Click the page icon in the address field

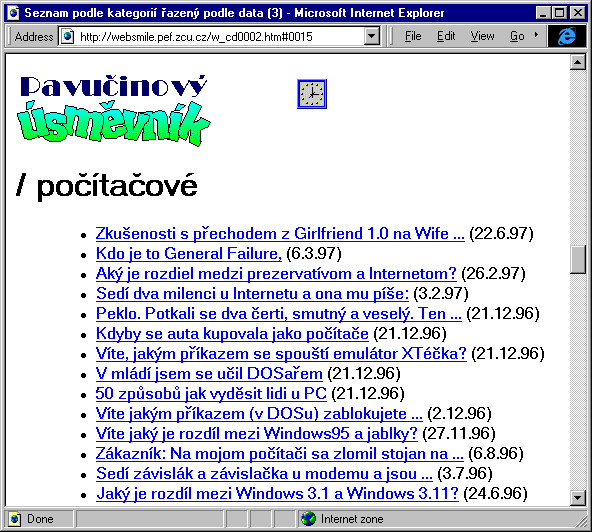pos(68,37)
